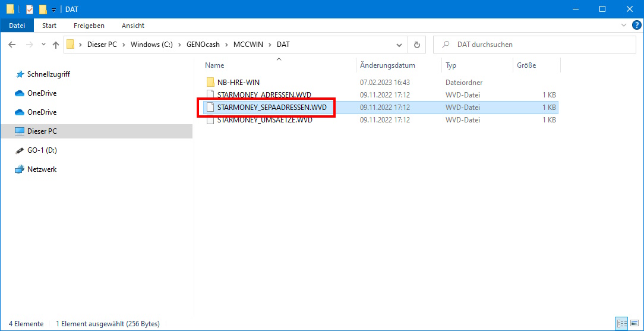Open Customize Quick Access Toolbar dropdown
Viewport: 644px width, 331px height.
[x=53, y=10]
